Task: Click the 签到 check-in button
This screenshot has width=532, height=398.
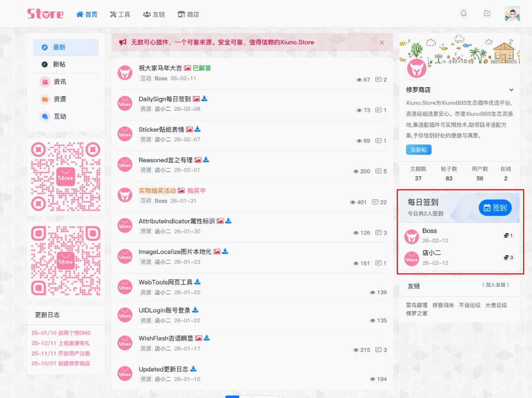Action: [495, 208]
